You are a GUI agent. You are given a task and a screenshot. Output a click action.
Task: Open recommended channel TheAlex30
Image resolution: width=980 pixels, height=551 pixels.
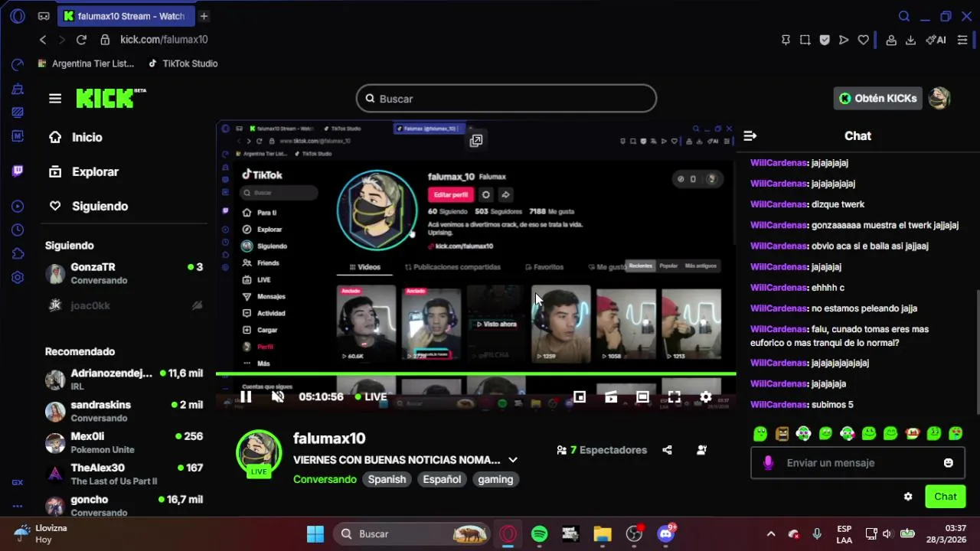pos(124,474)
